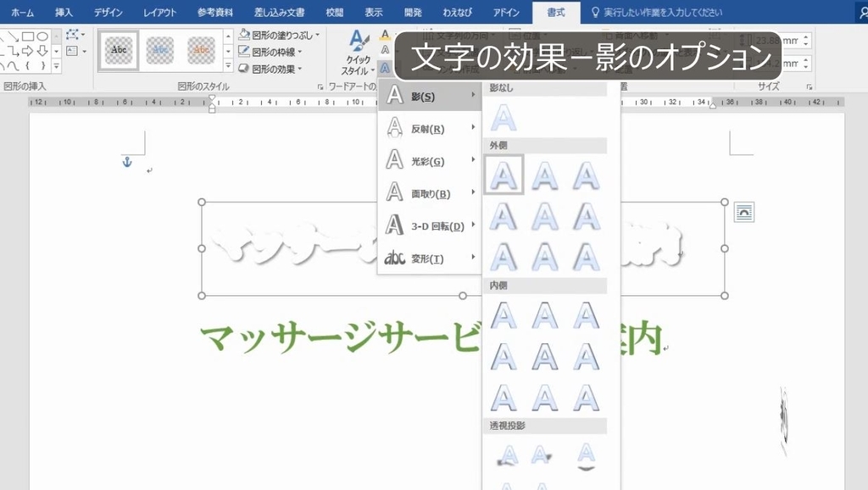868x490 pixels.
Task: Switch to the 校閲 tab
Action: (x=334, y=12)
